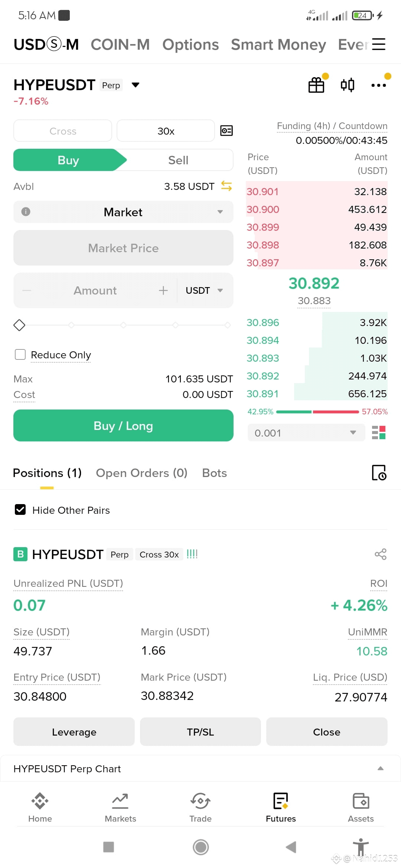401x868 pixels.
Task: Open the HYPEUSDT pair selector arrow
Action: 136,85
